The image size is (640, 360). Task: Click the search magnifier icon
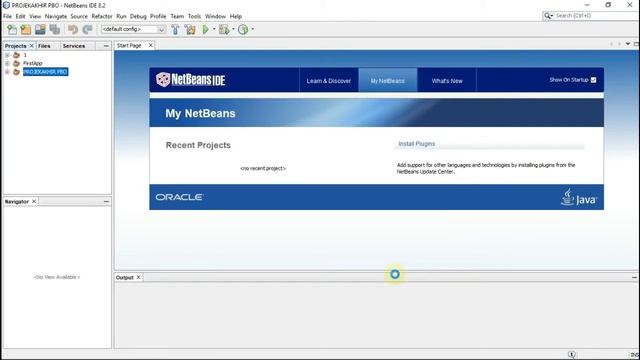pyautogui.click(x=547, y=16)
